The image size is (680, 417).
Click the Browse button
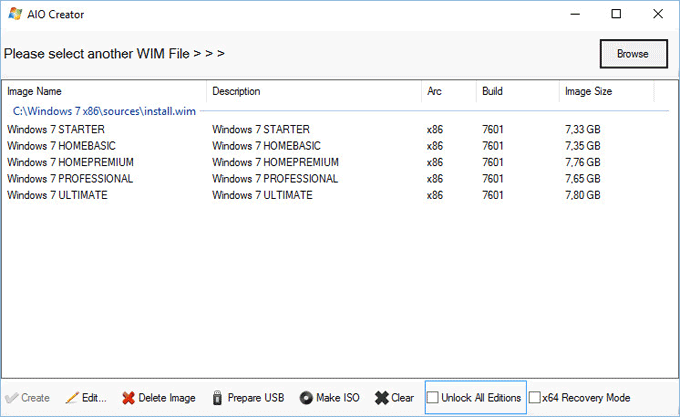[x=633, y=54]
